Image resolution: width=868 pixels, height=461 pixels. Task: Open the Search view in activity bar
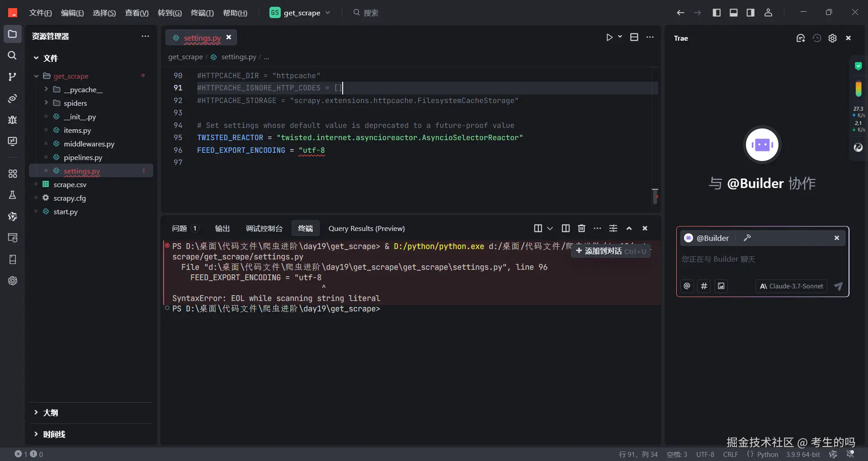[x=12, y=55]
